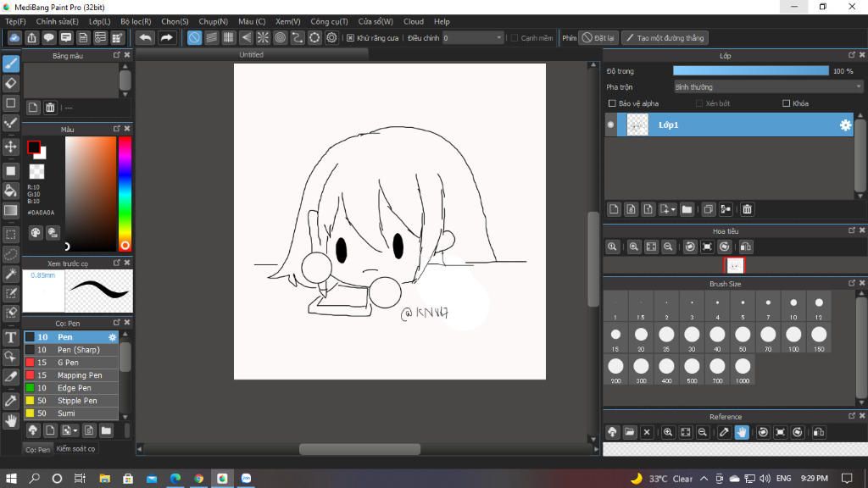
Task: Turn off snap guide
Action: point(194,37)
